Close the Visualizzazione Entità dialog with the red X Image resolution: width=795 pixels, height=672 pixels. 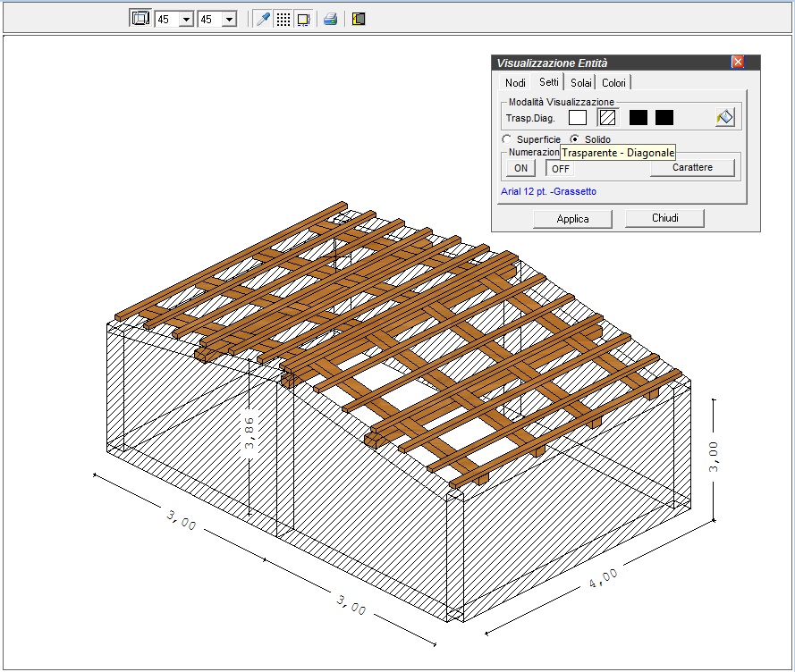(738, 62)
